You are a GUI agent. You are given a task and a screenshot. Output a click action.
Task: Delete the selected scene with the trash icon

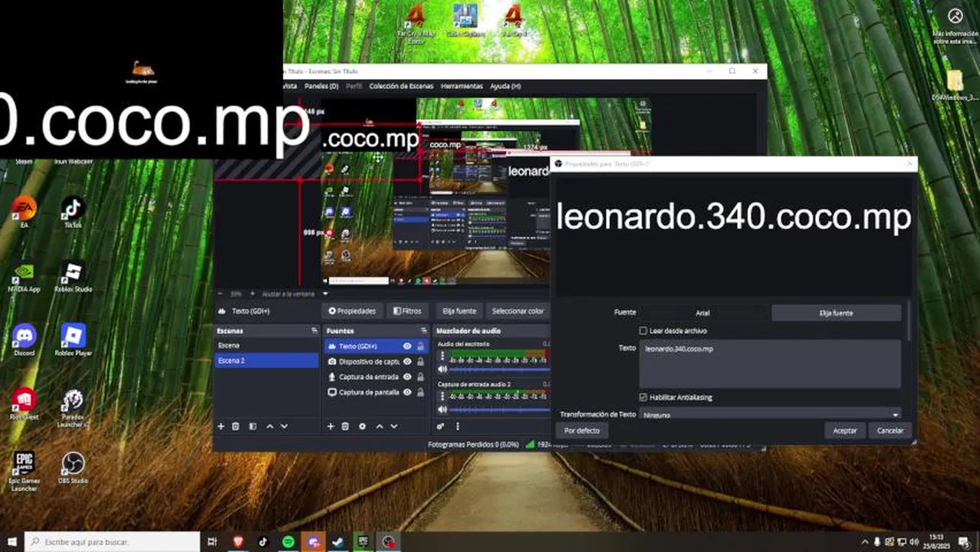236,426
